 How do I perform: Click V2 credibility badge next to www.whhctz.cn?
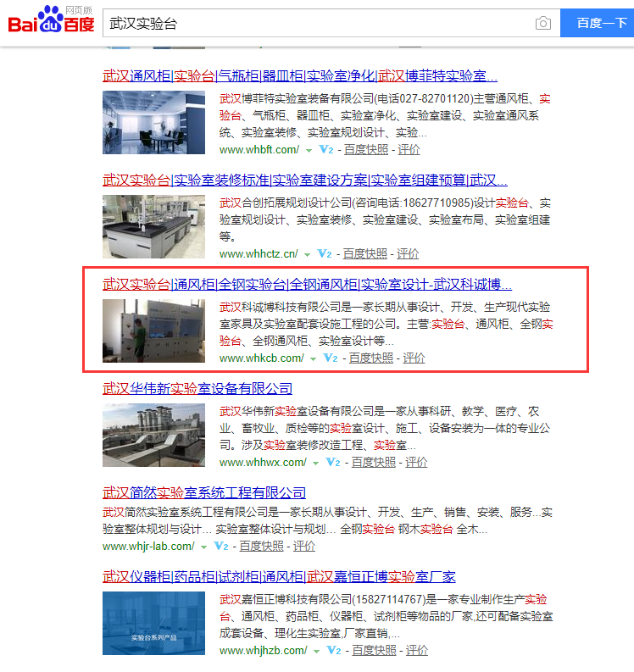325,253
